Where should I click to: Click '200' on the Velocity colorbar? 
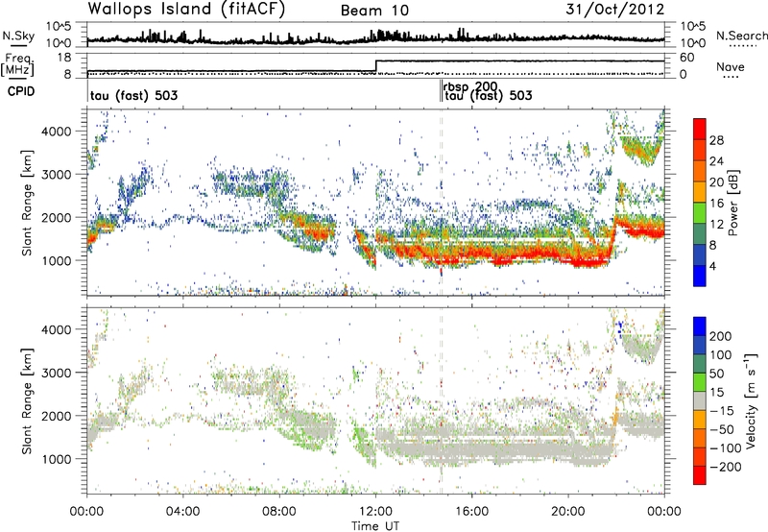click(721, 336)
